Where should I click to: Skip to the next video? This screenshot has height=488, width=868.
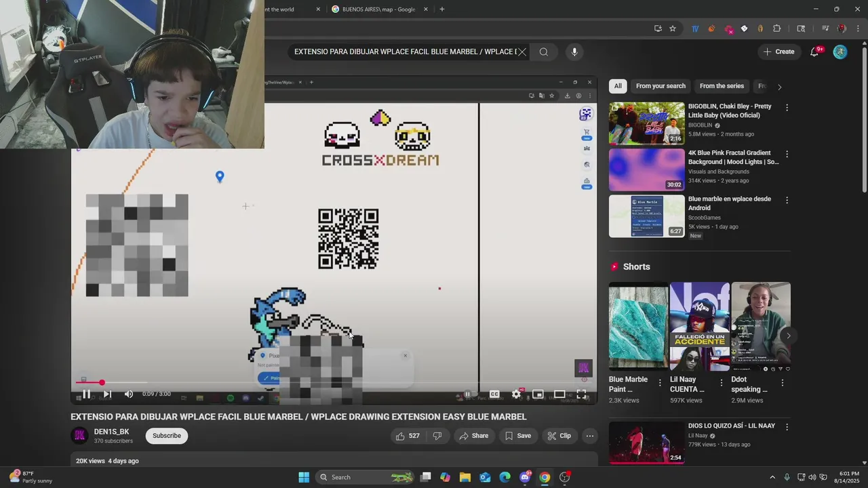(x=107, y=394)
